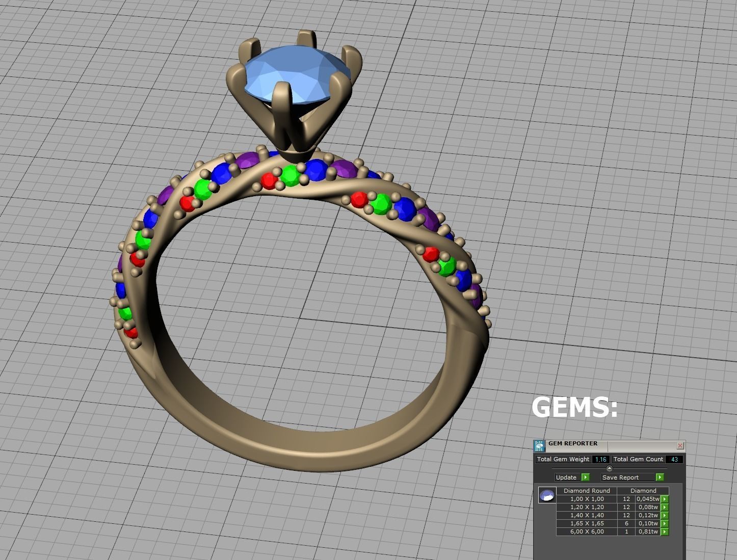
Task: Click the green arrow on the 0,10tw row
Action: coord(665,523)
